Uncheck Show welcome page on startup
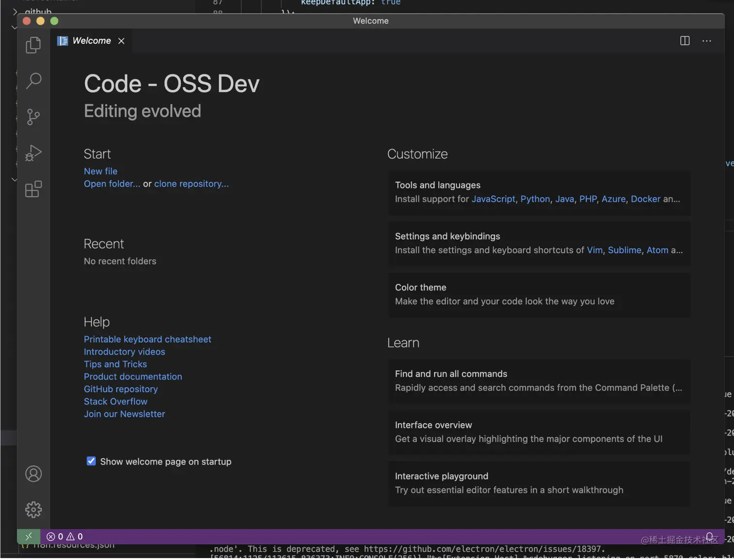734x560 pixels. 91,461
